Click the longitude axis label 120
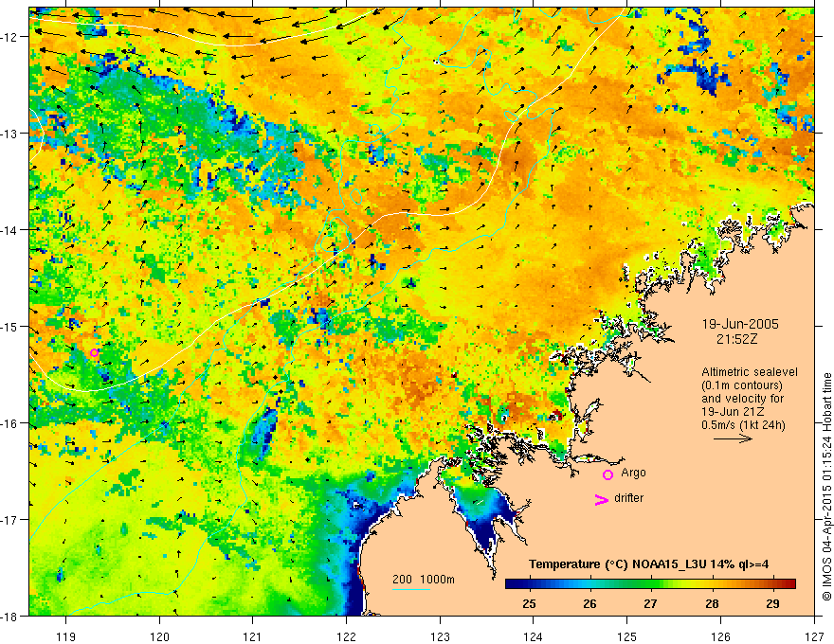834x644 pixels. [x=159, y=636]
